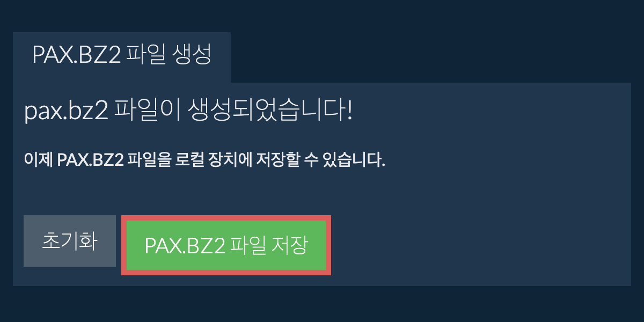Click the green save button outlined in red
Image resolution: width=644 pixels, height=322 pixels.
click(226, 245)
